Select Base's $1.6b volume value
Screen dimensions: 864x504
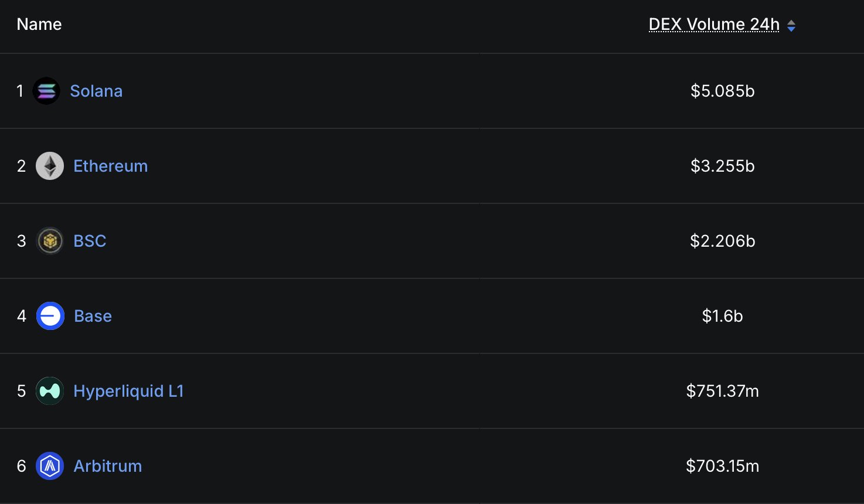(x=722, y=316)
